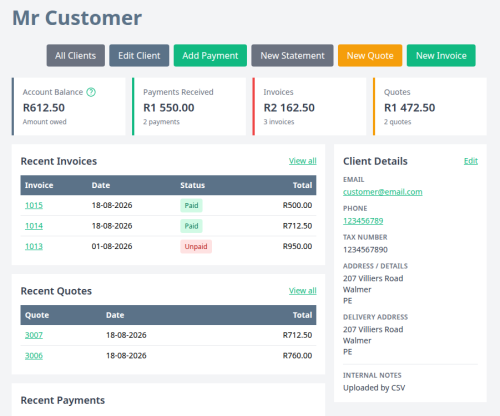
Task: Edit the Client Details panel
Action: point(471,161)
